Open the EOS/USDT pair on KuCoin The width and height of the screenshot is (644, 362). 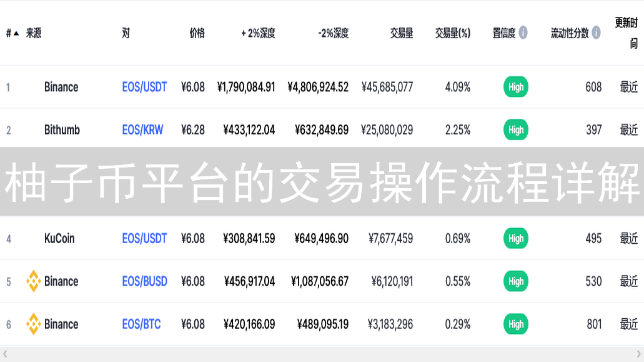click(144, 238)
